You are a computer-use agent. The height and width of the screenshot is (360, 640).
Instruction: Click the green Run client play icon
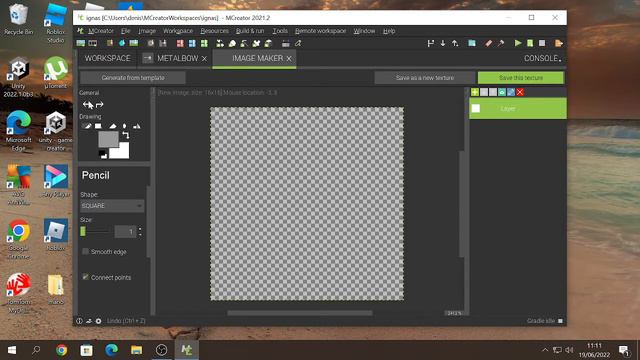tap(518, 43)
